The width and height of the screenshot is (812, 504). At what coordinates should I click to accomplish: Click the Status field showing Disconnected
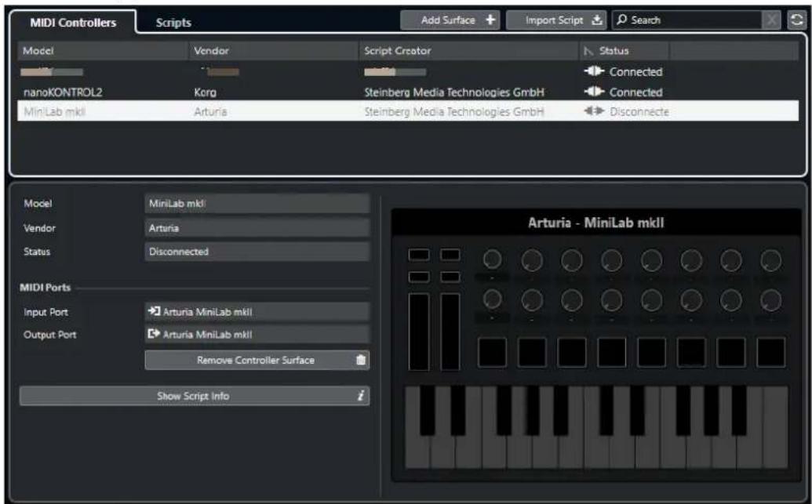pyautogui.click(x=257, y=252)
